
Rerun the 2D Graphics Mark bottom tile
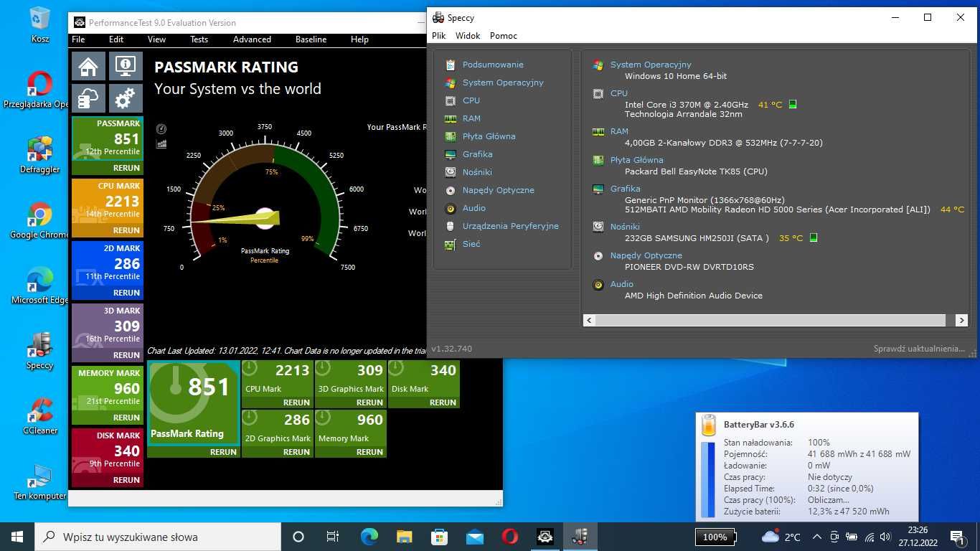coord(296,452)
